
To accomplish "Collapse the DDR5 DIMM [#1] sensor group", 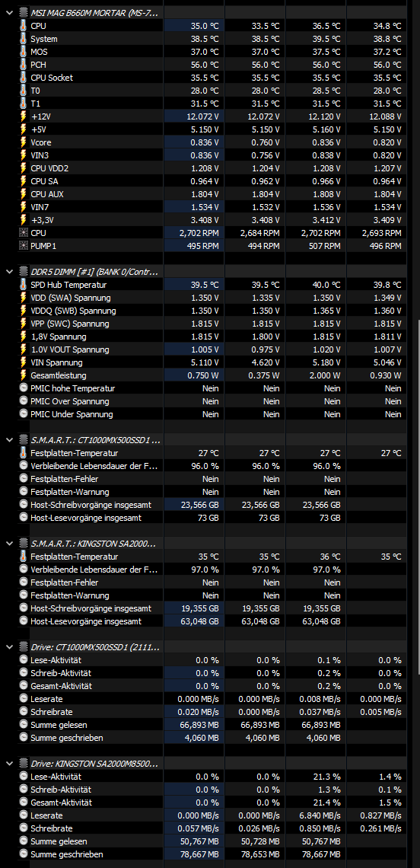I will [8, 272].
